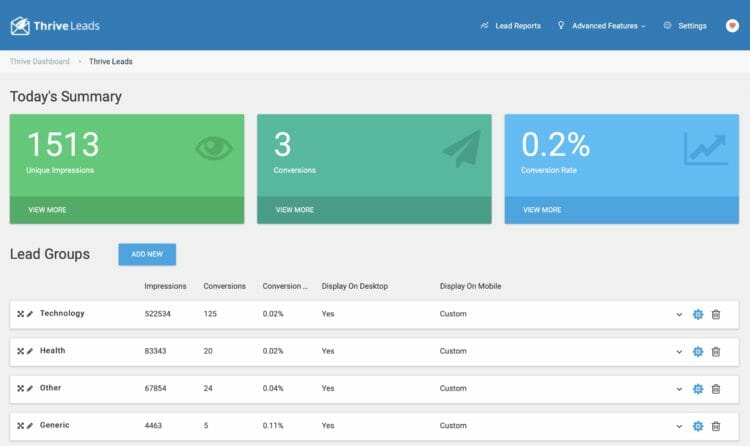Image resolution: width=750 pixels, height=446 pixels.
Task: Click the trash icon on Technology row
Action: click(716, 314)
